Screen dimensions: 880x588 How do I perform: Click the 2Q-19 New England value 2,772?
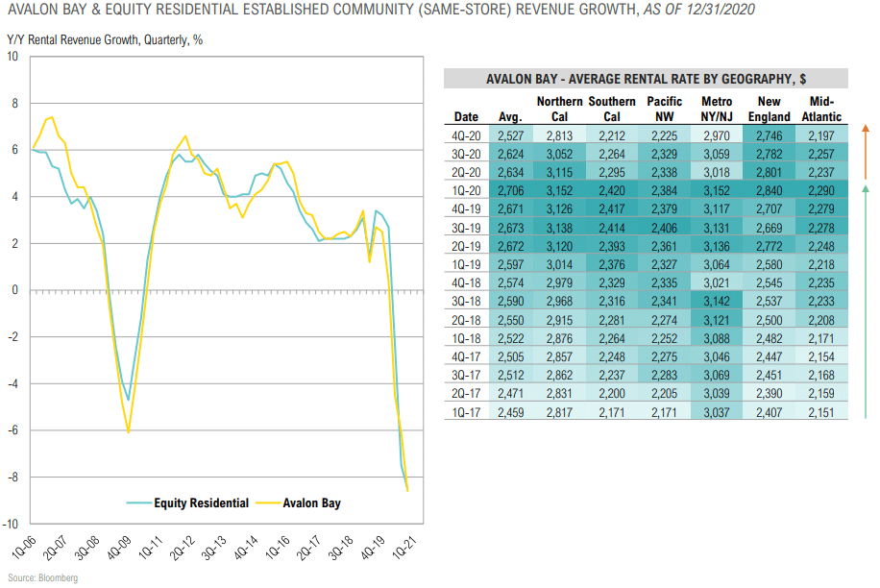(769, 246)
